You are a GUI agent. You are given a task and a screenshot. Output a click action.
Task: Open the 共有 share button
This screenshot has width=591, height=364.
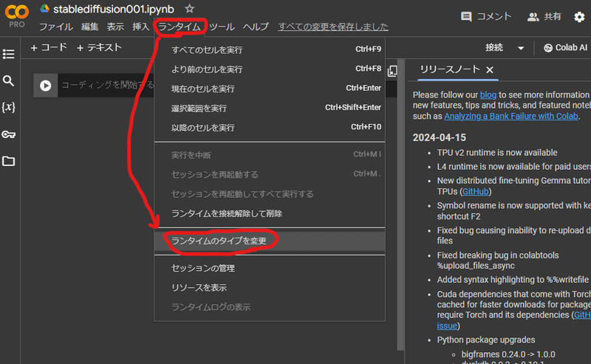tap(544, 16)
